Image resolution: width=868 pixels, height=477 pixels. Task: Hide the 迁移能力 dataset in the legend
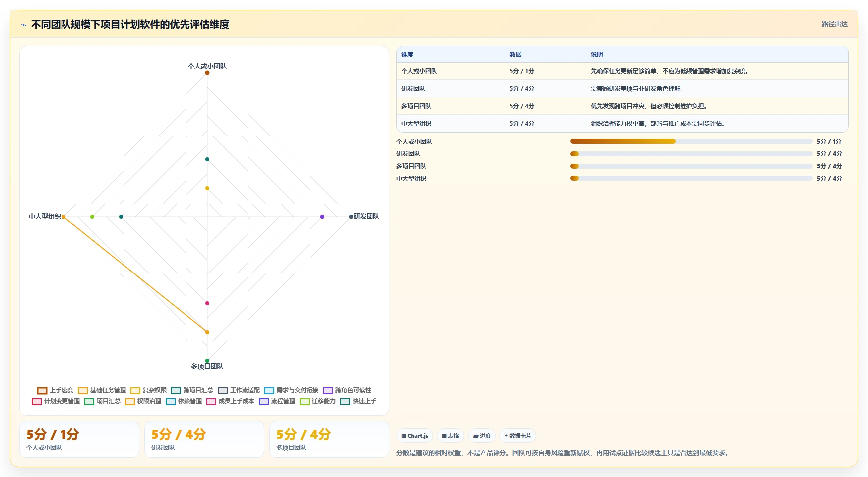click(x=317, y=401)
